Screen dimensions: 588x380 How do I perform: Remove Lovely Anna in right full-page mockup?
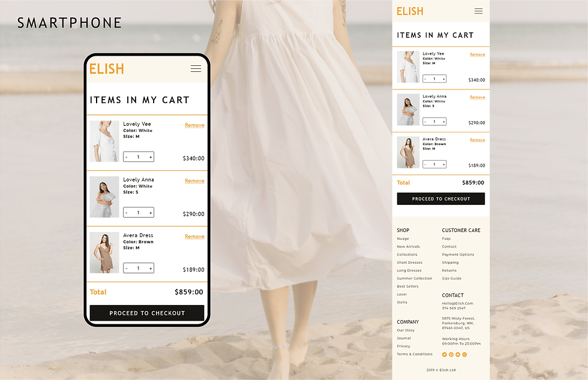click(x=478, y=98)
